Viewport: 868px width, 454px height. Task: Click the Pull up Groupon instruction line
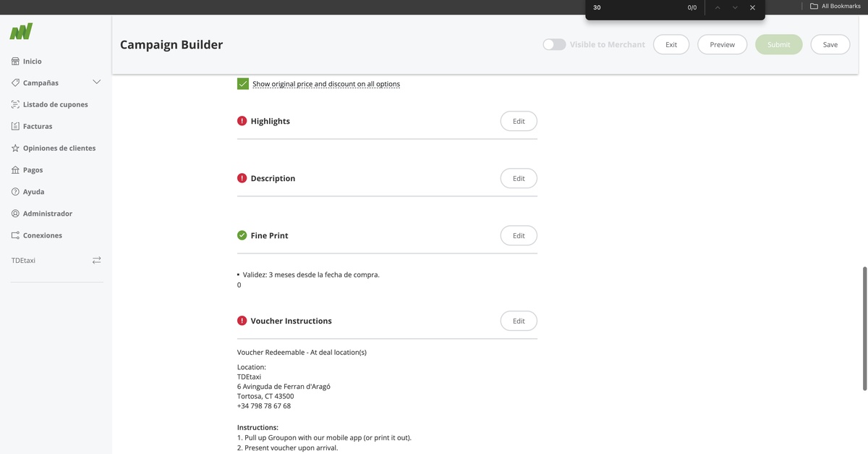click(324, 437)
